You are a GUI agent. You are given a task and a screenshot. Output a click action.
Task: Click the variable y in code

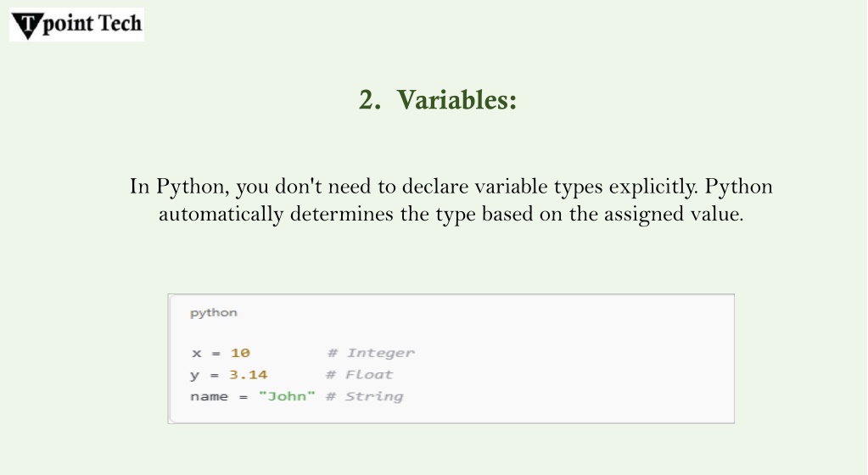point(195,376)
